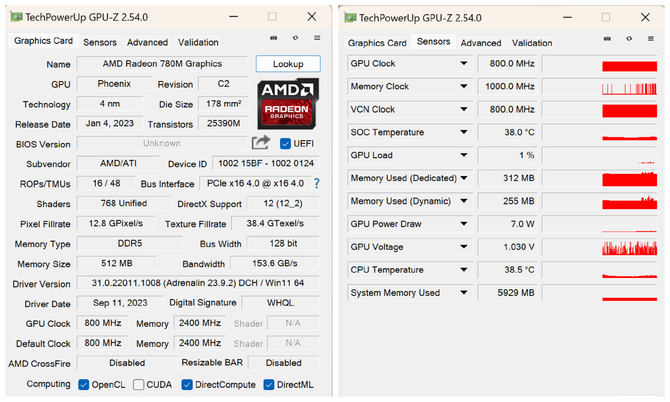Image resolution: width=670 pixels, height=402 pixels.
Task: Click the camera icon in Sensors window
Action: [x=607, y=39]
